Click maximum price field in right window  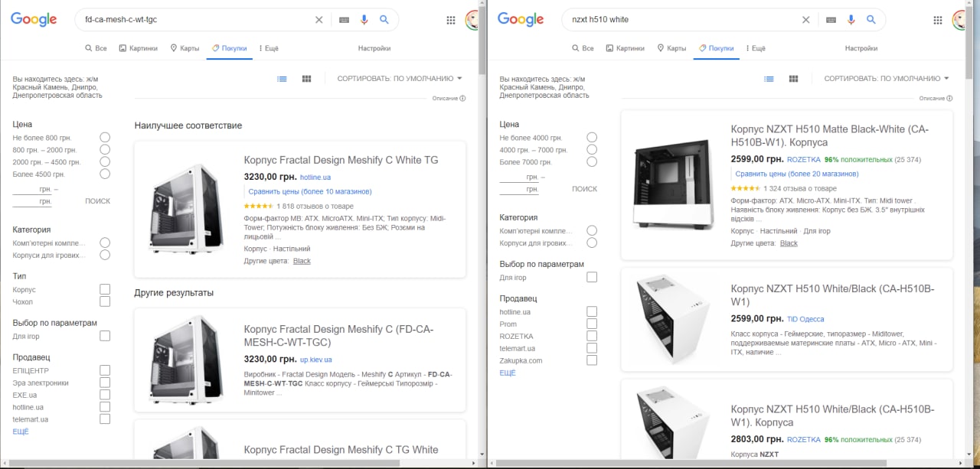tap(519, 189)
